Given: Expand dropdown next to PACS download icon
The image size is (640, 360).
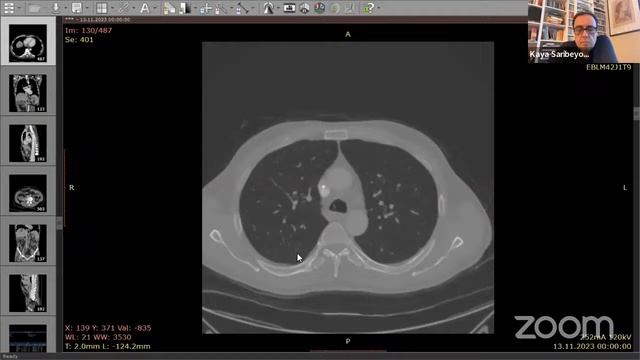Looking at the screenshot, I should point(65,8).
